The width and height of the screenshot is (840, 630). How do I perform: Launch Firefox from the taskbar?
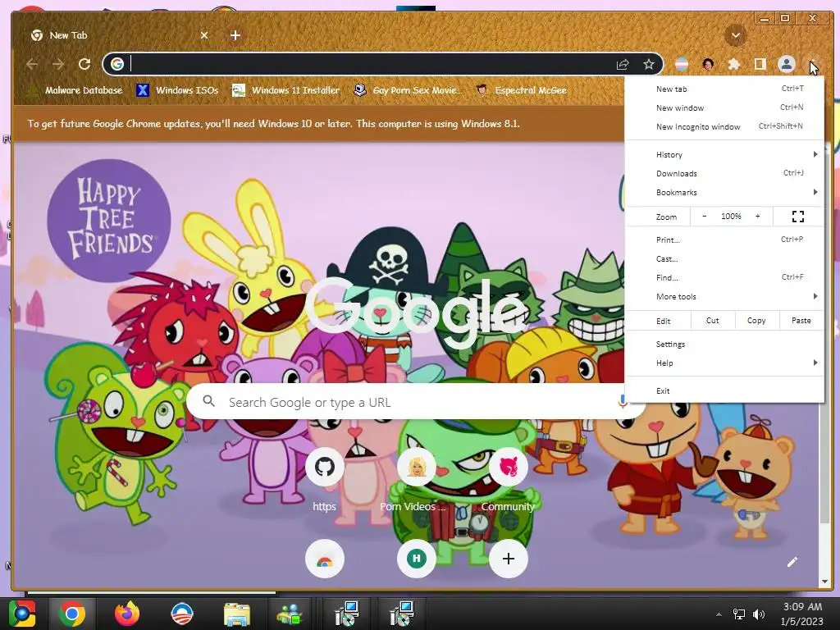pos(127,614)
